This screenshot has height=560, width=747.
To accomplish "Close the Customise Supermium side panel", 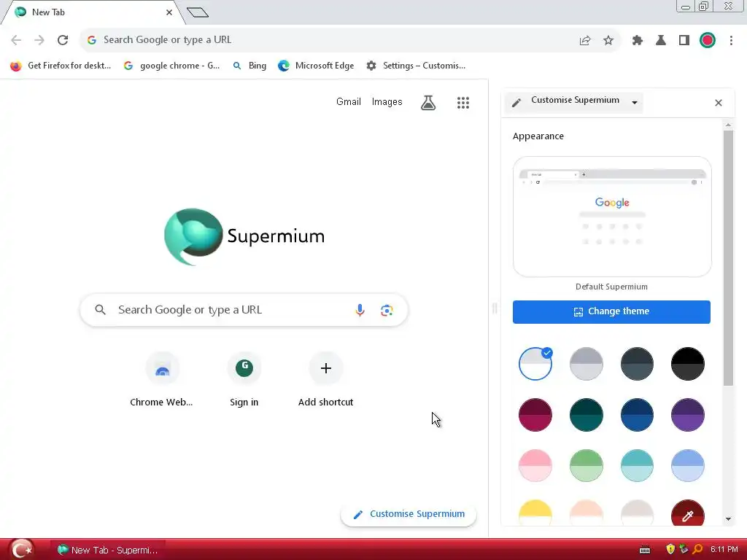I will click(719, 103).
